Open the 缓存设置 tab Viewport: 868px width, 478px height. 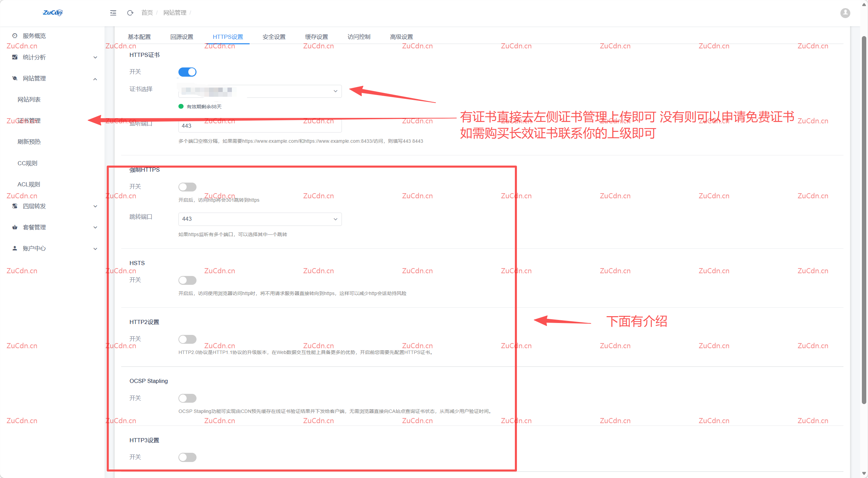[316, 36]
